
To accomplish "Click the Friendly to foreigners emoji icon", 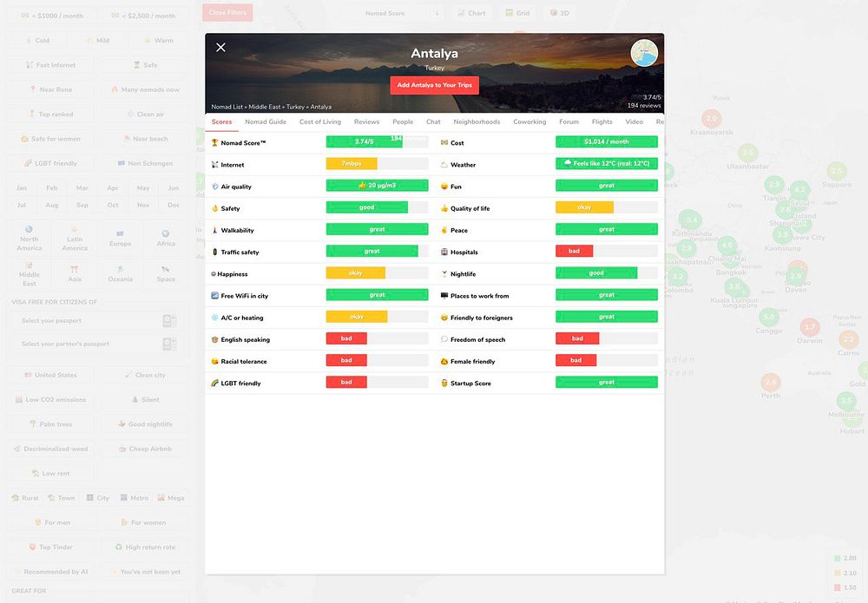I will click(444, 318).
